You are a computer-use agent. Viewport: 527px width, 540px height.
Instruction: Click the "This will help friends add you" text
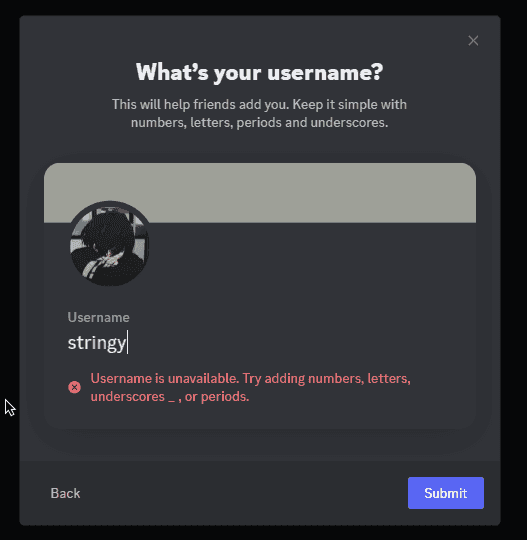click(202, 104)
